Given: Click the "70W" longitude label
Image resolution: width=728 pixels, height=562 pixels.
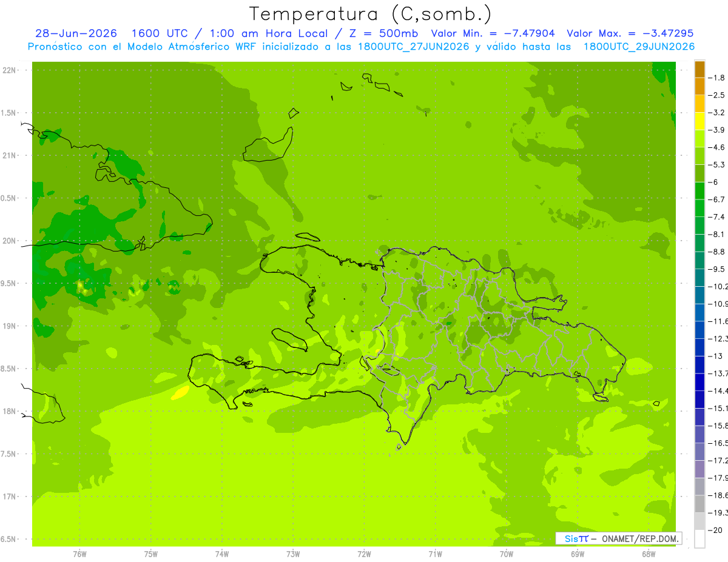Looking at the screenshot, I should click(x=507, y=554).
